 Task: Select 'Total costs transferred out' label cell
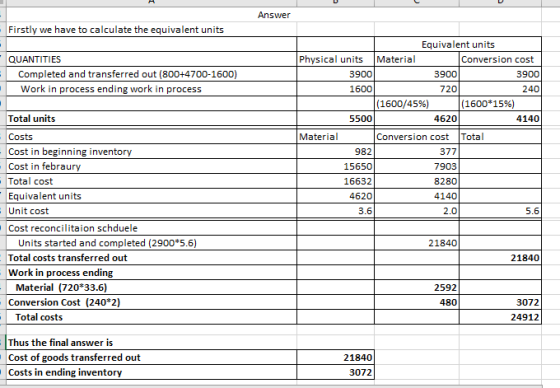[x=151, y=258]
